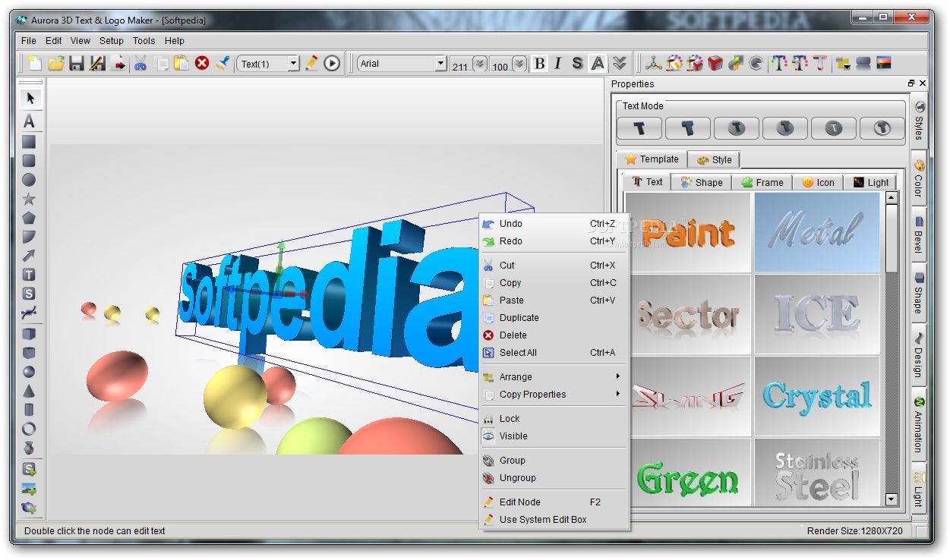Apply the Paint text template

pyautogui.click(x=688, y=232)
